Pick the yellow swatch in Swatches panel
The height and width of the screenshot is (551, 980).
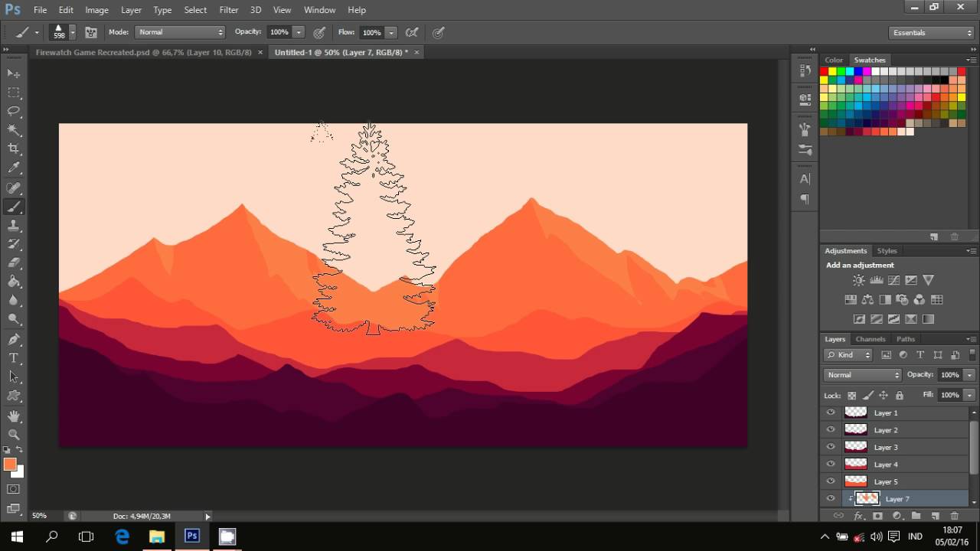point(833,71)
